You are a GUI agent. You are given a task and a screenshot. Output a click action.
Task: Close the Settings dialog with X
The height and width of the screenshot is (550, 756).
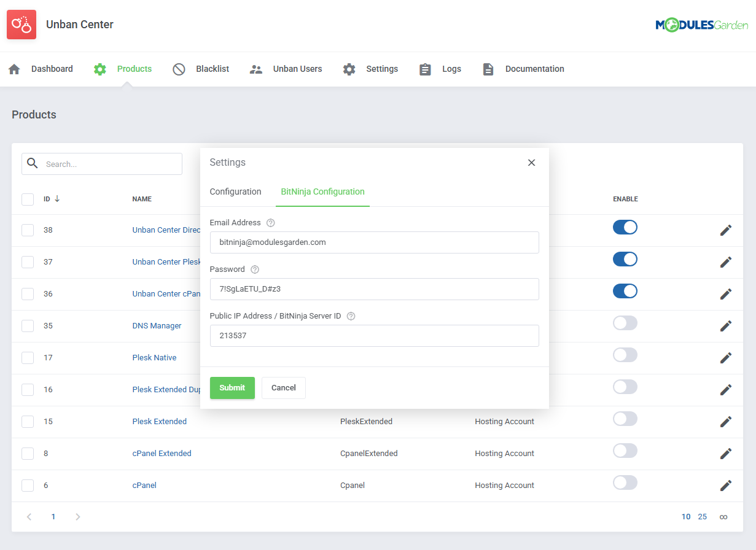tap(531, 163)
